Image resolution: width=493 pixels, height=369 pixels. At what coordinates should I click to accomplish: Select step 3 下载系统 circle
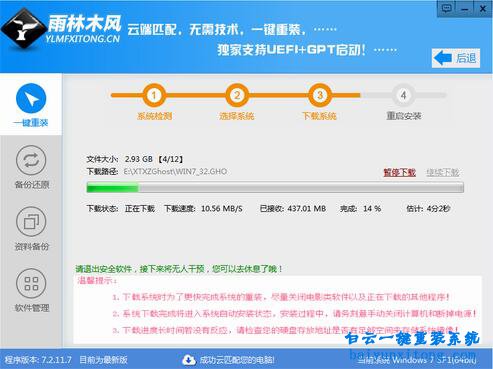pyautogui.click(x=320, y=95)
